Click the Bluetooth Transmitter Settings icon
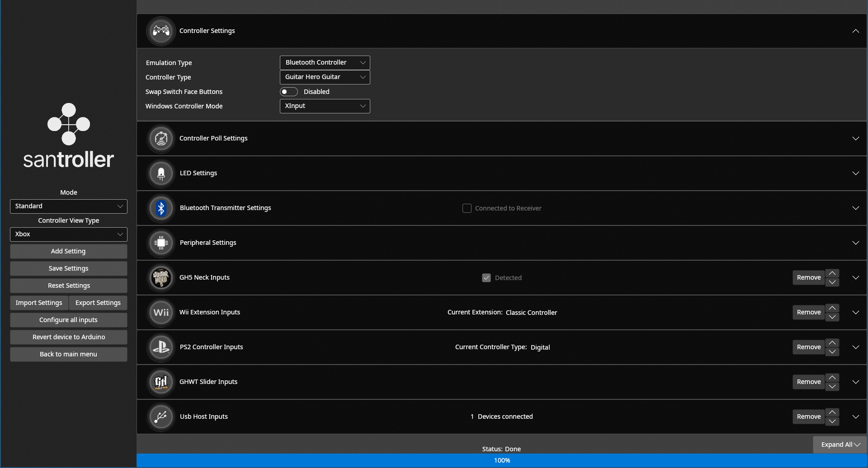Image resolution: width=868 pixels, height=468 pixels. point(161,208)
